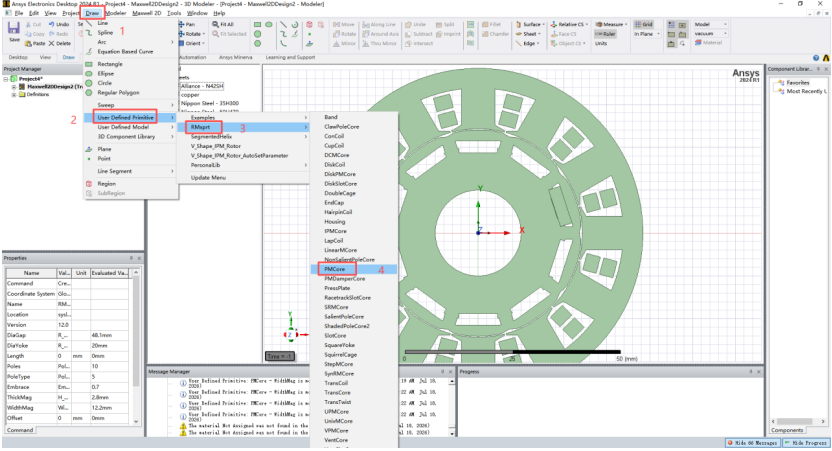Click the Ansys logo icon near help

(x=826, y=58)
